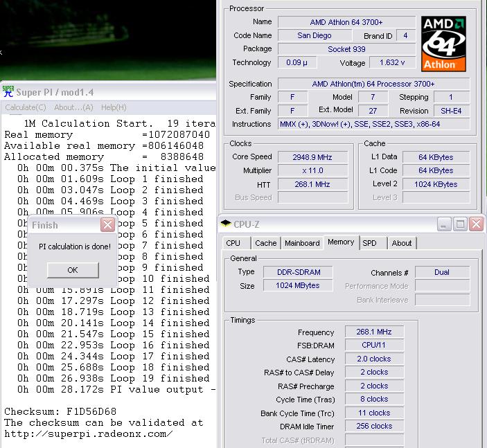The width and height of the screenshot is (487, 448).
Task: Open the About...(A) menu in Super PI
Action: pos(73,107)
